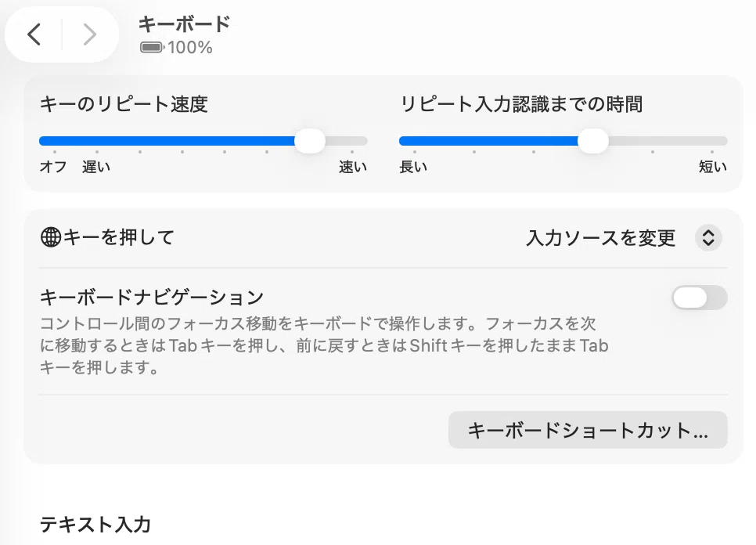Viewport: 756px width, 545px height.
Task: Go forward with the right chevron arrow
Action: click(x=90, y=34)
